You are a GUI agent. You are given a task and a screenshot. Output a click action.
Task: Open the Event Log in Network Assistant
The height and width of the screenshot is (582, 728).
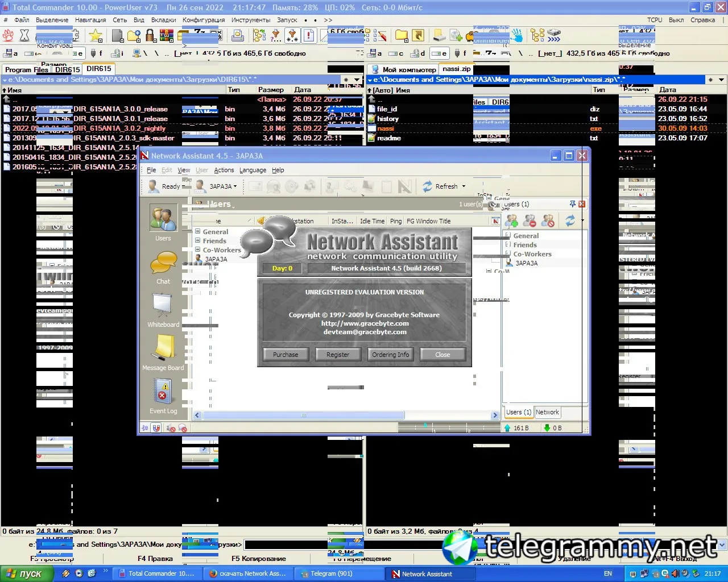163,396
